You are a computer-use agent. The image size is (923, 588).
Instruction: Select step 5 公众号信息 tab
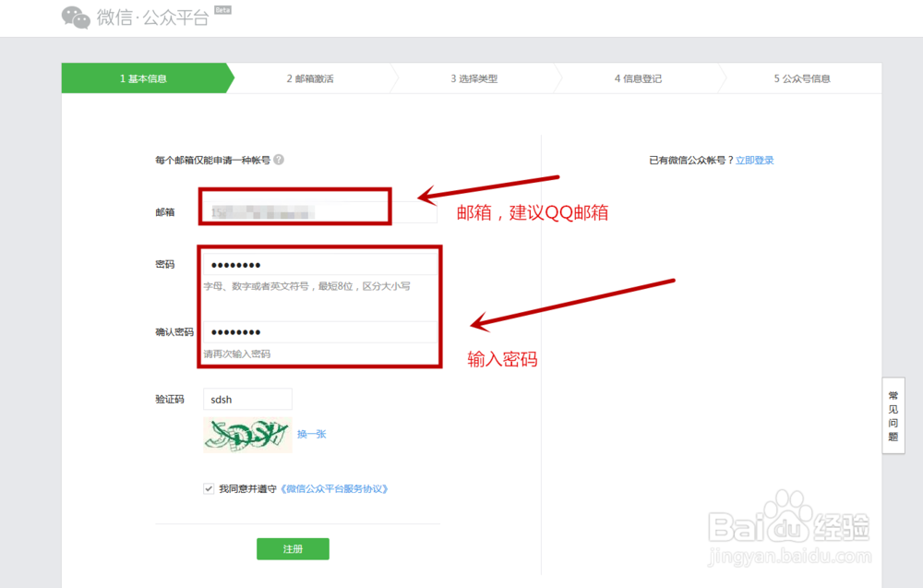pyautogui.click(x=802, y=78)
